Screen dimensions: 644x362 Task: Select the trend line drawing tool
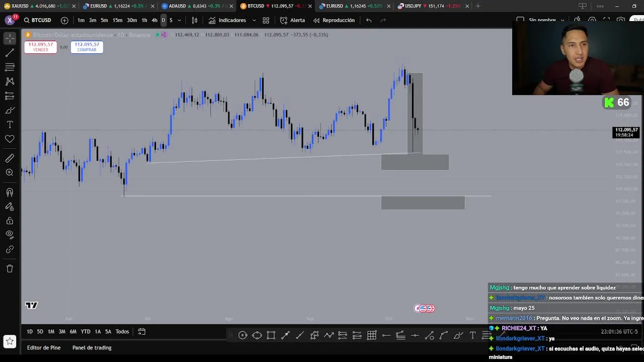10,53
